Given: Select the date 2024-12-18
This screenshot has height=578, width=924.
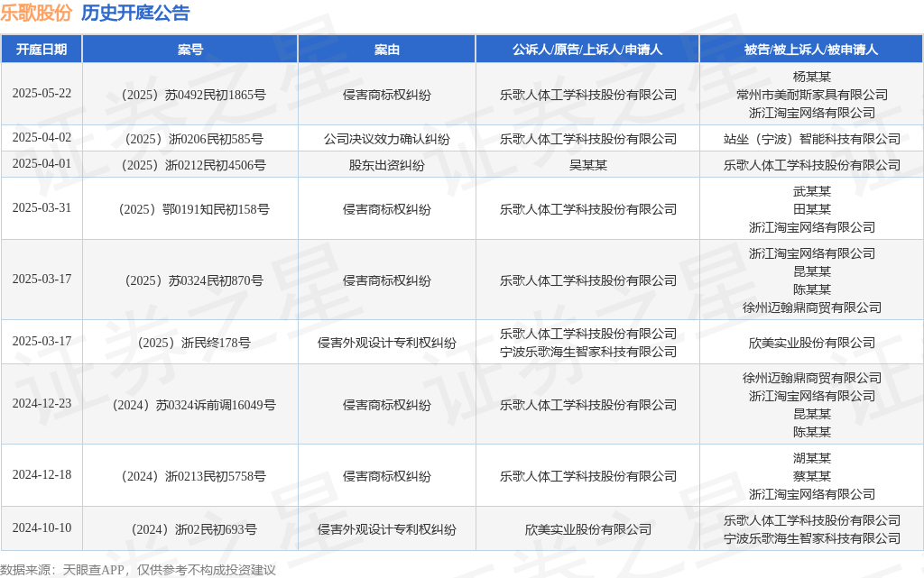Looking at the screenshot, I should 42,474.
